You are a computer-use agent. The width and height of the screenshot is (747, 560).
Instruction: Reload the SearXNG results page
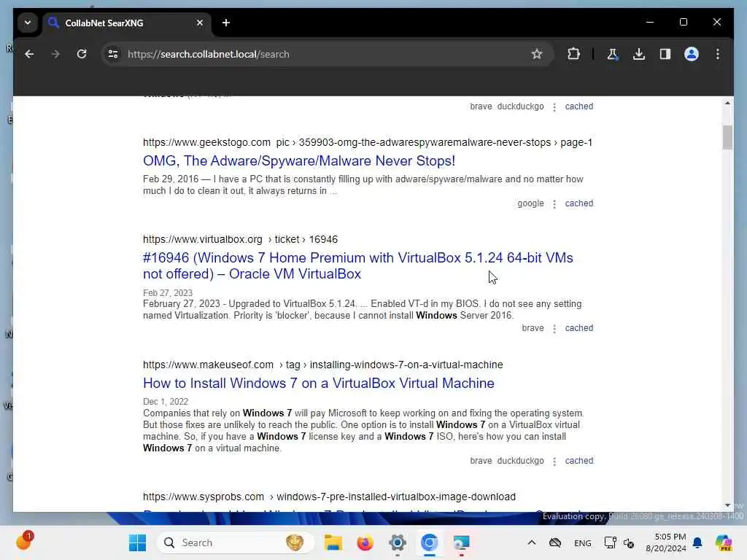[x=82, y=54]
